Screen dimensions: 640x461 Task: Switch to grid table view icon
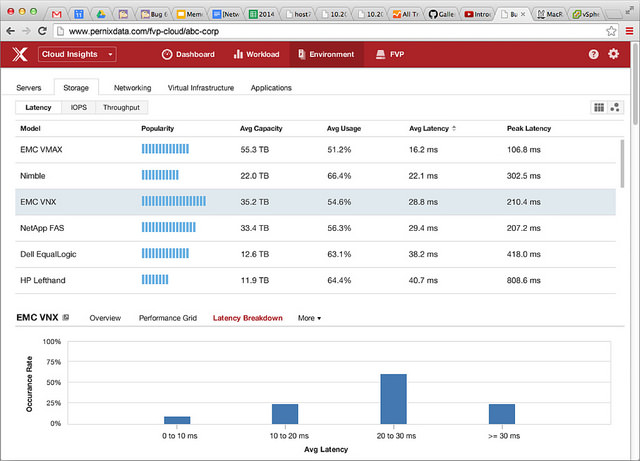click(x=599, y=107)
